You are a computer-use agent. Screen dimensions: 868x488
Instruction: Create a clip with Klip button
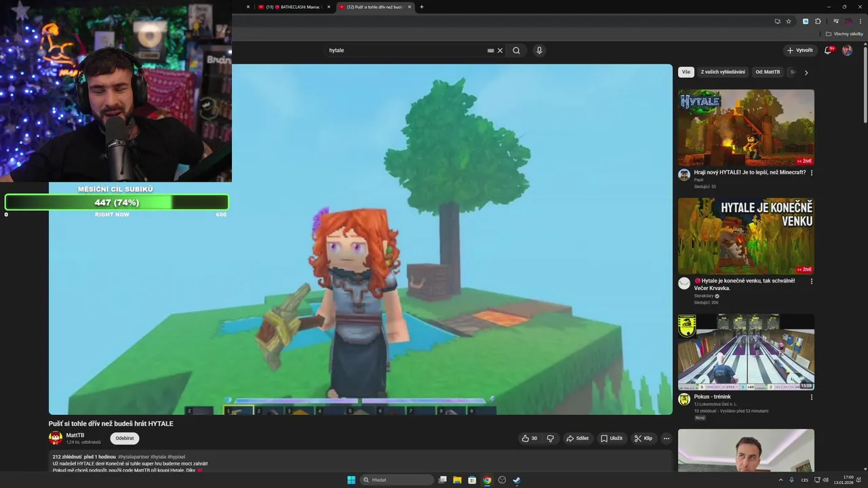644,439
